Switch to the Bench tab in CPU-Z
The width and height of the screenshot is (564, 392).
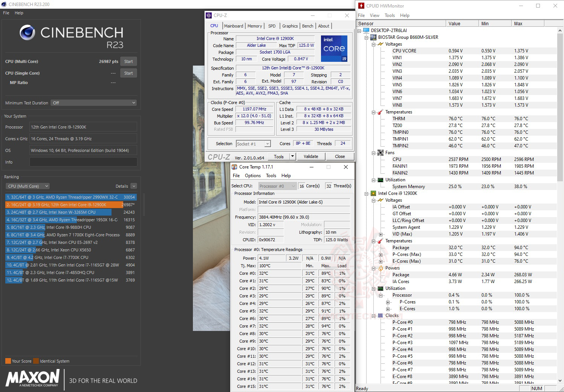pyautogui.click(x=308, y=26)
